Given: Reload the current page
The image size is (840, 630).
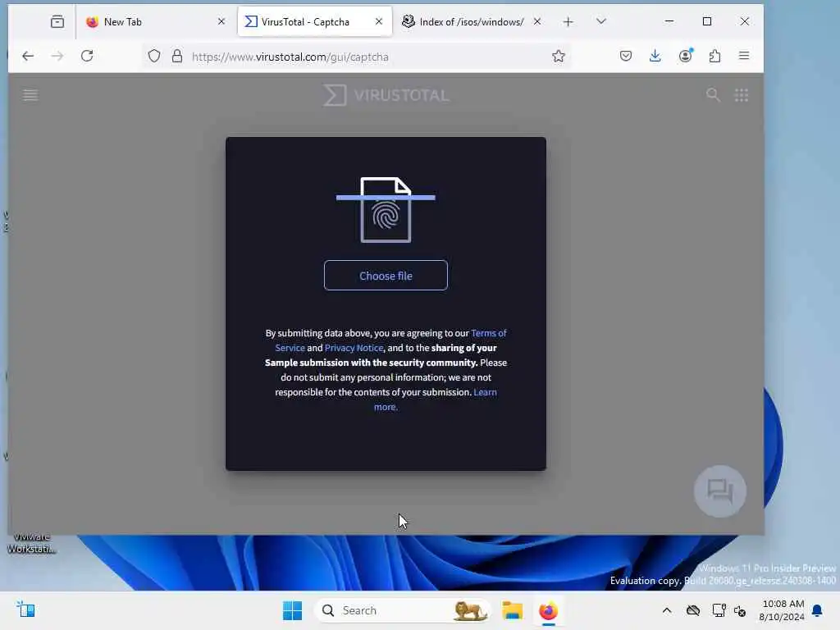Looking at the screenshot, I should [87, 57].
